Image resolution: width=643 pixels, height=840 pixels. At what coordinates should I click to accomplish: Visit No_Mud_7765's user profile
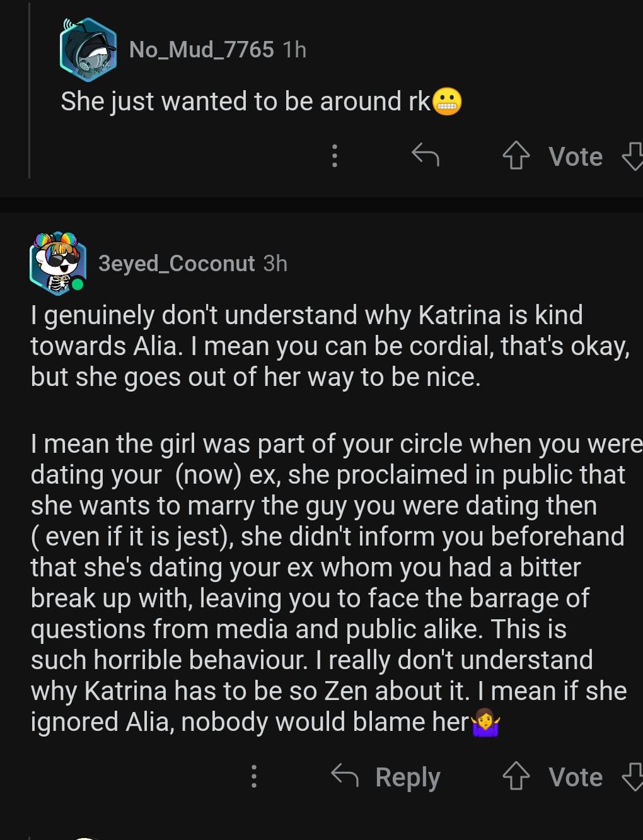pos(201,49)
